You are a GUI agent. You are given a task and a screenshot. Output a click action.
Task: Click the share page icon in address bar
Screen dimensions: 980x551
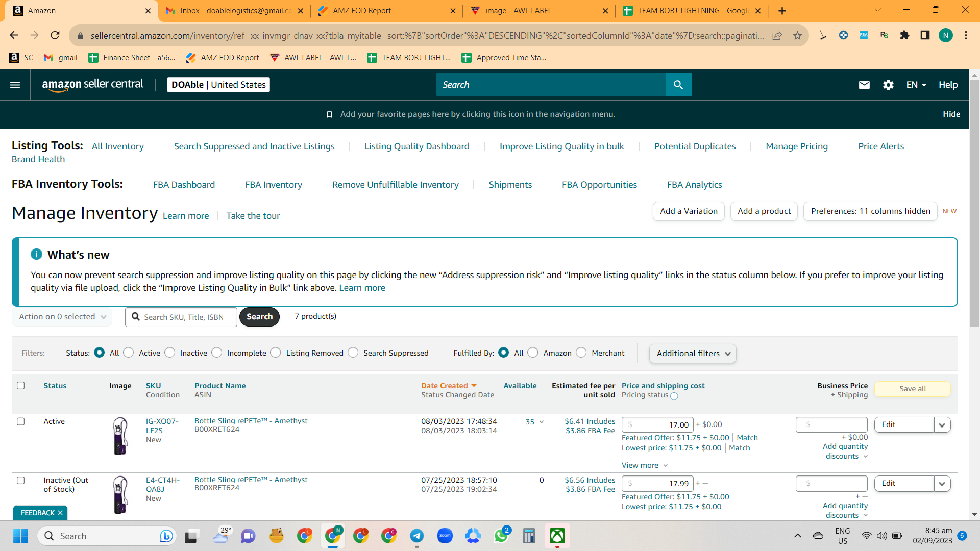tap(777, 35)
